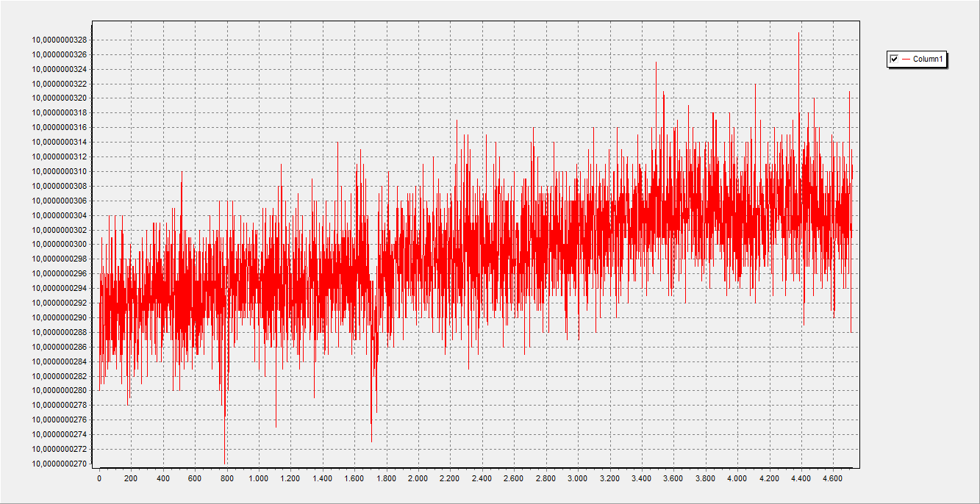Select the Column1 legend label
Screen dimensions: 980x504
pyautogui.click(x=928, y=59)
